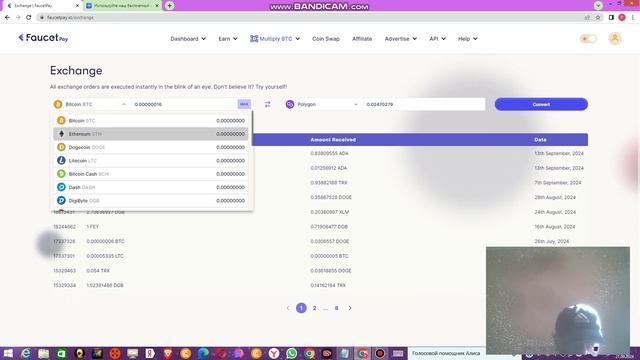Open the Dashboard menu
The image size is (640, 360).
(188, 39)
